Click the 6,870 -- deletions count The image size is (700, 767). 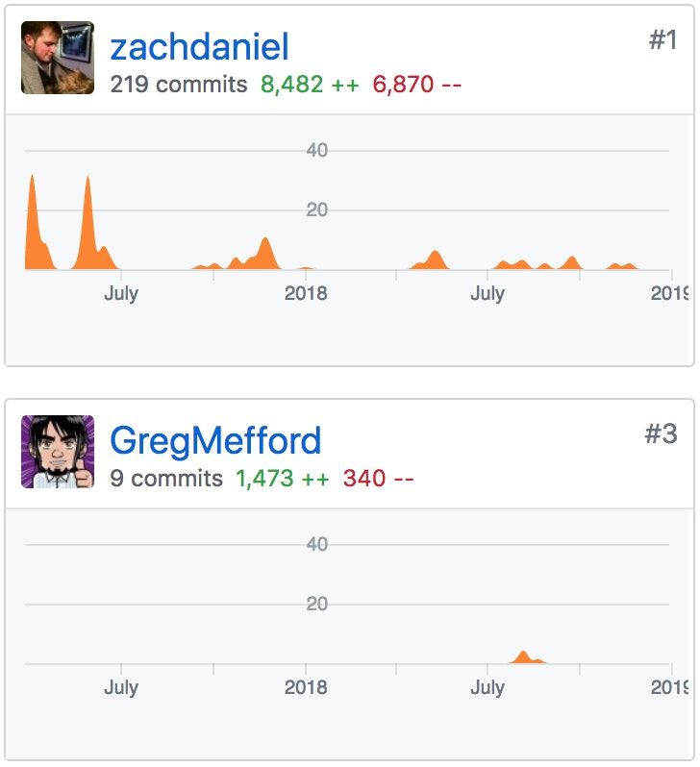pyautogui.click(x=417, y=85)
